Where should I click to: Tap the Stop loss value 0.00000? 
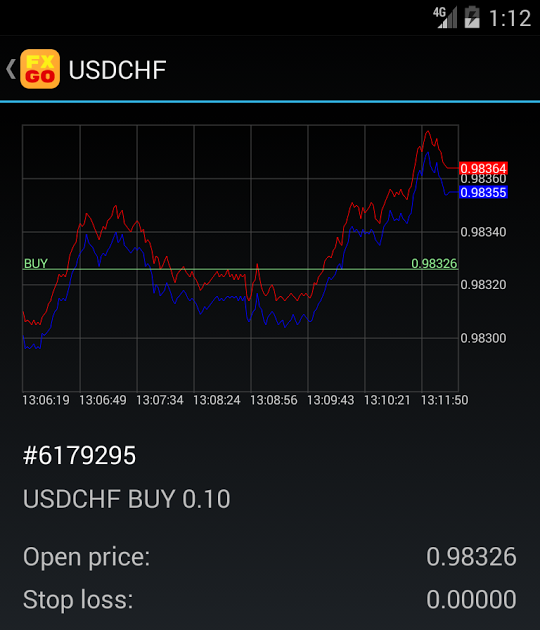[x=471, y=599]
